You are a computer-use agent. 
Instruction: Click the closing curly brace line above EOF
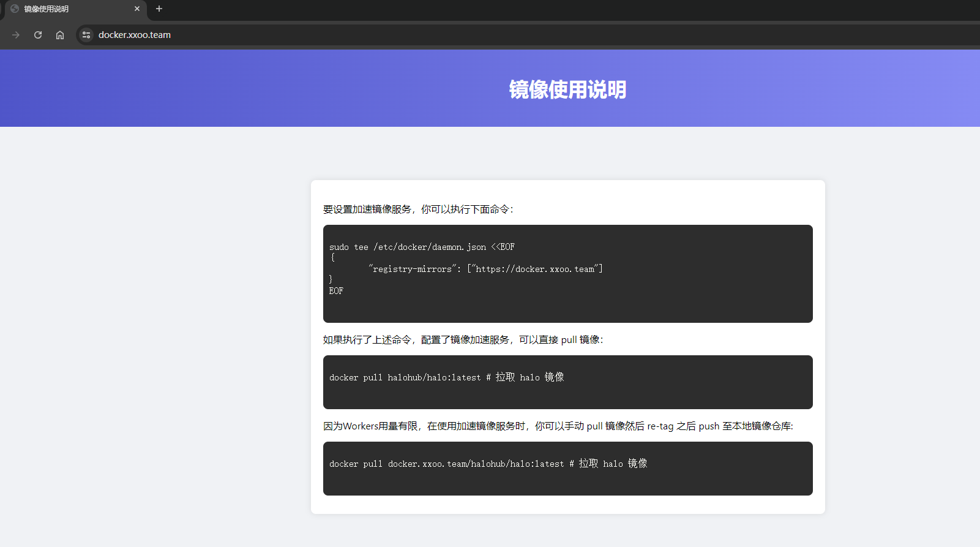[331, 280]
